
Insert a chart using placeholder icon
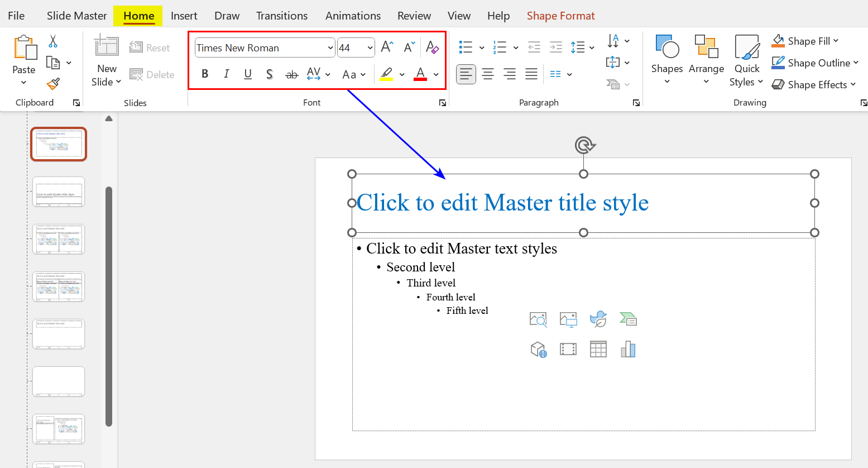[x=628, y=350]
